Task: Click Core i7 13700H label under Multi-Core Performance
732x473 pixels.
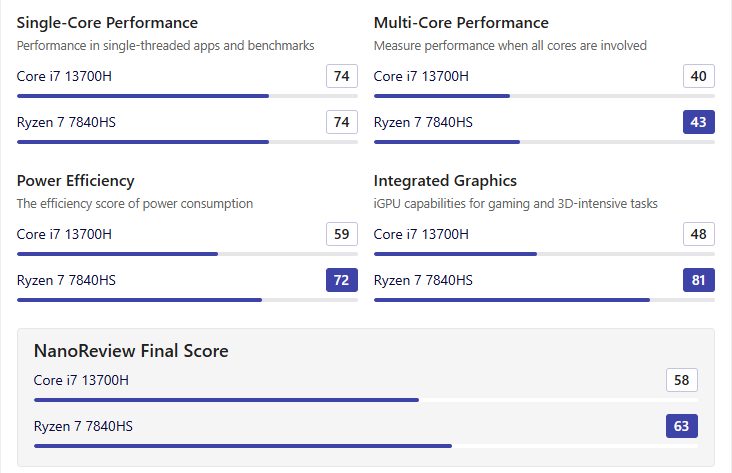Action: point(421,76)
